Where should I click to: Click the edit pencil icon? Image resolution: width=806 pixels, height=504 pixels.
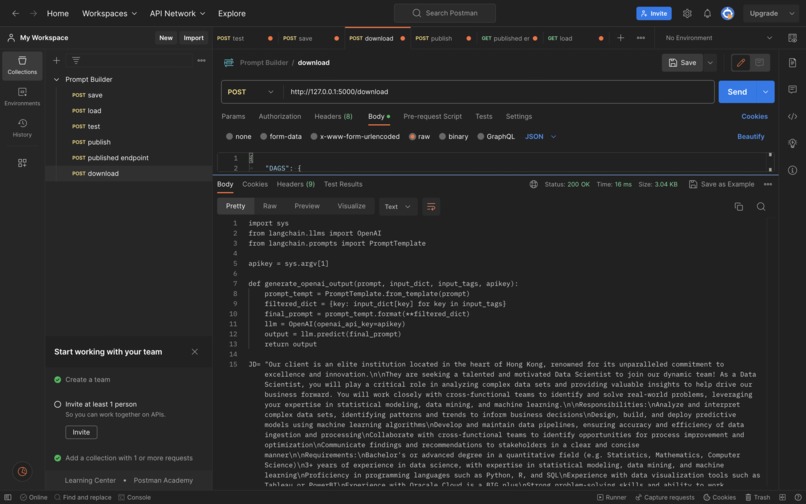pyautogui.click(x=741, y=63)
